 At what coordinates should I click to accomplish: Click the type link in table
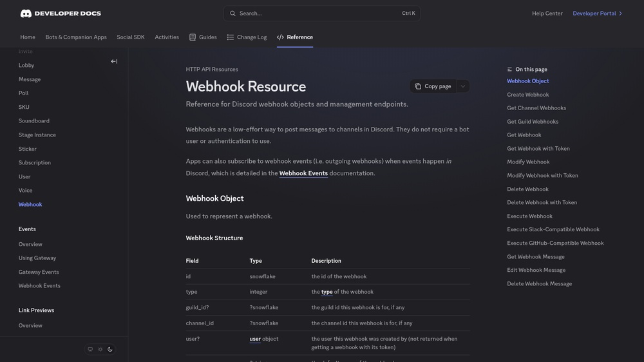[327, 292]
